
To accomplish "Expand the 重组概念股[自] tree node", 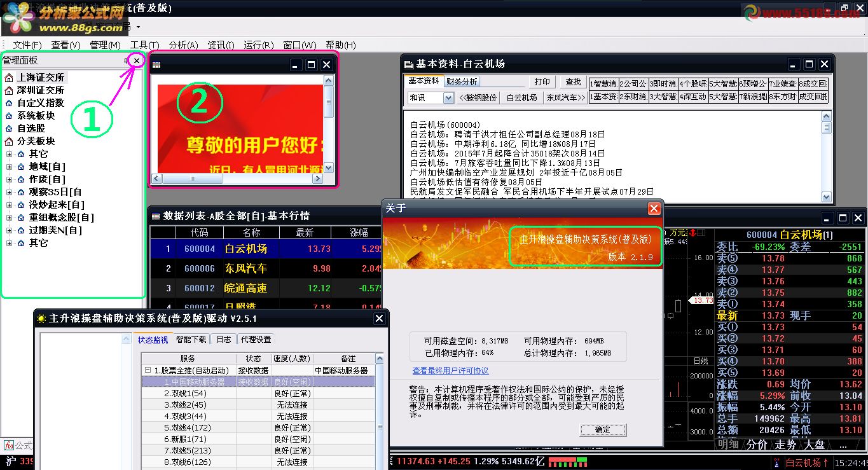I will click(x=9, y=218).
